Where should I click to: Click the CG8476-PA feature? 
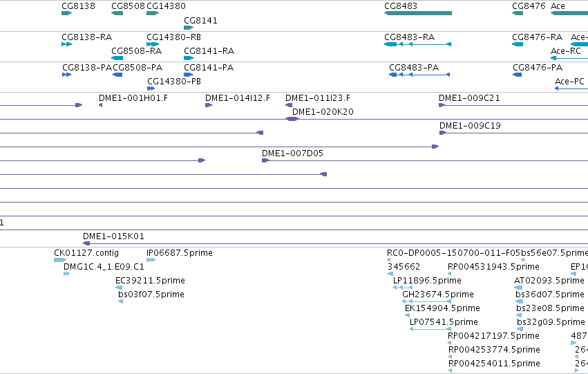click(517, 75)
